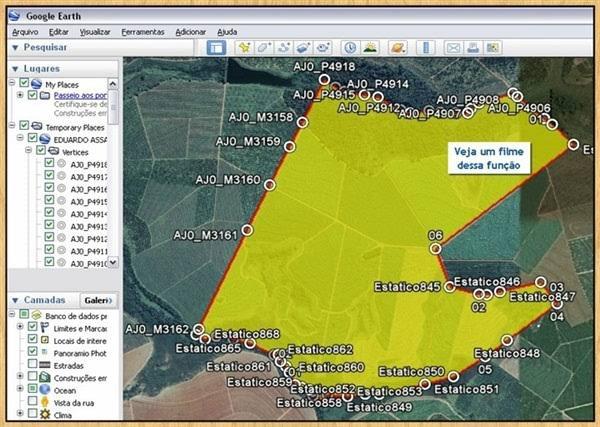Open the Visualizar menu
This screenshot has width=600, height=427.
(95, 32)
